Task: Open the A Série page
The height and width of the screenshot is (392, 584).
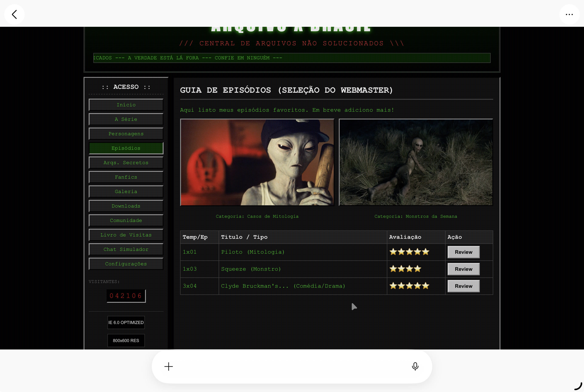Action: (x=126, y=119)
